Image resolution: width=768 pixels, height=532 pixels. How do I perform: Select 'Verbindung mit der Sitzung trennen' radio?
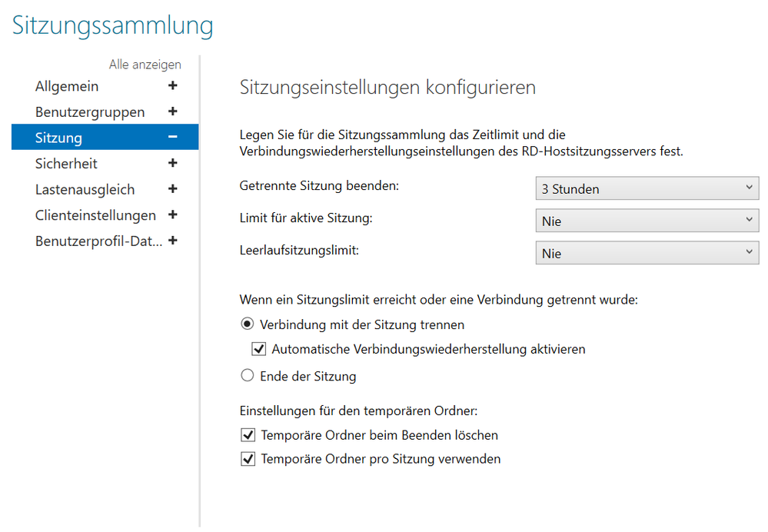tap(248, 324)
